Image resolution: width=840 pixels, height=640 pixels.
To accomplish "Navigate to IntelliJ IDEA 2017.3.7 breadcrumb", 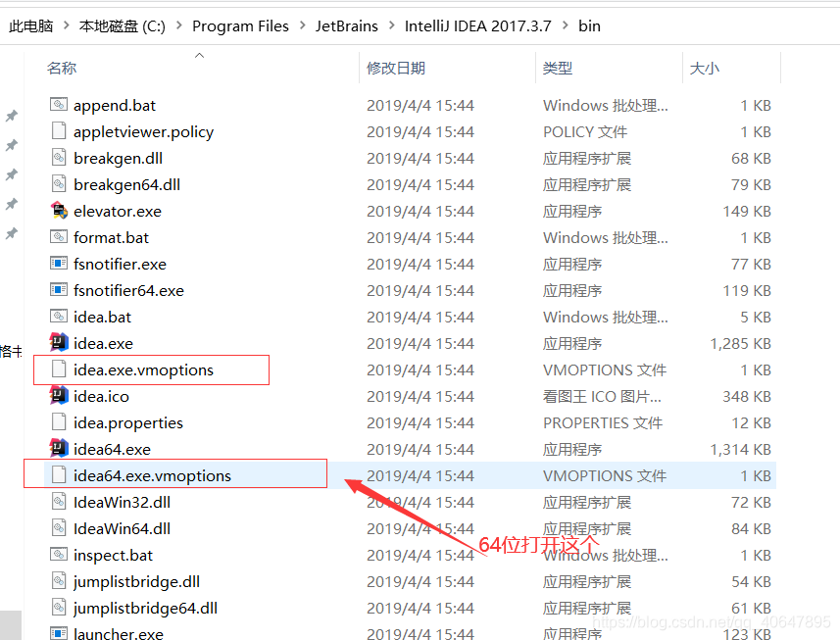I will tap(478, 25).
